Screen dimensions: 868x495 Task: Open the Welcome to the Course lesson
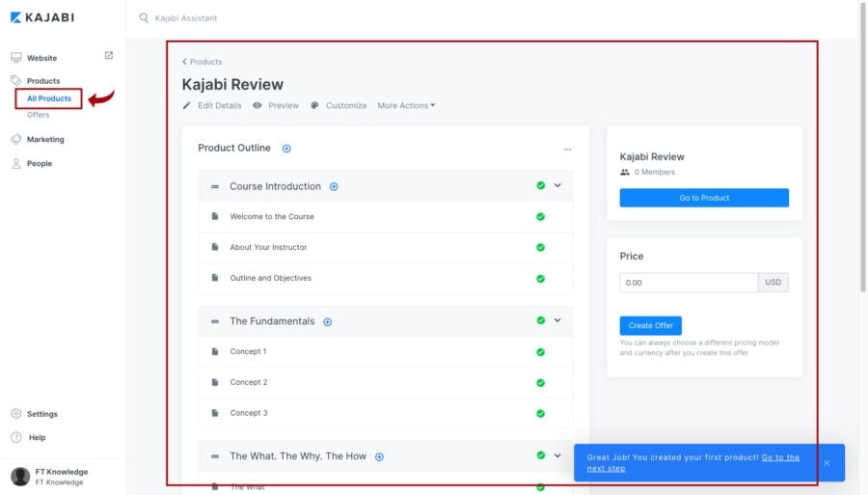[x=272, y=216]
